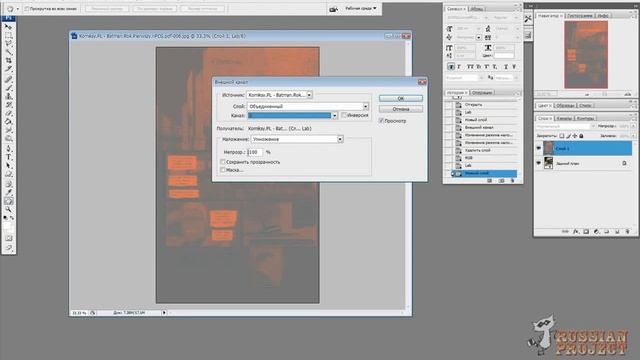The height and width of the screenshot is (360, 640).
Task: Toggle Strikethrough in Character panel
Action: coord(514,66)
